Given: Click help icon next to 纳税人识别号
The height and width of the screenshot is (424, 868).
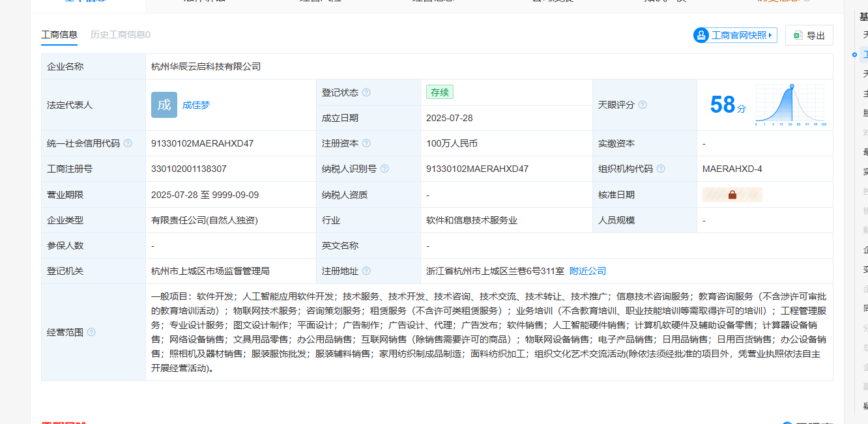Looking at the screenshot, I should [x=384, y=169].
